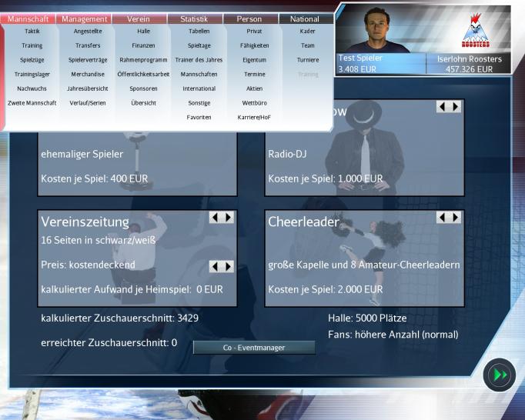This screenshot has height=420, width=525.
Task: Open Turniere menu entry
Action: (307, 60)
